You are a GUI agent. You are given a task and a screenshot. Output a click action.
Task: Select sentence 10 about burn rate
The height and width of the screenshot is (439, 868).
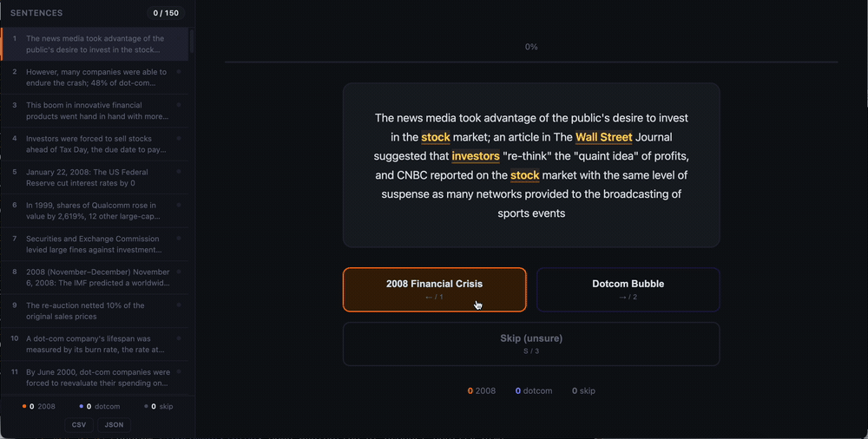pyautogui.click(x=94, y=344)
